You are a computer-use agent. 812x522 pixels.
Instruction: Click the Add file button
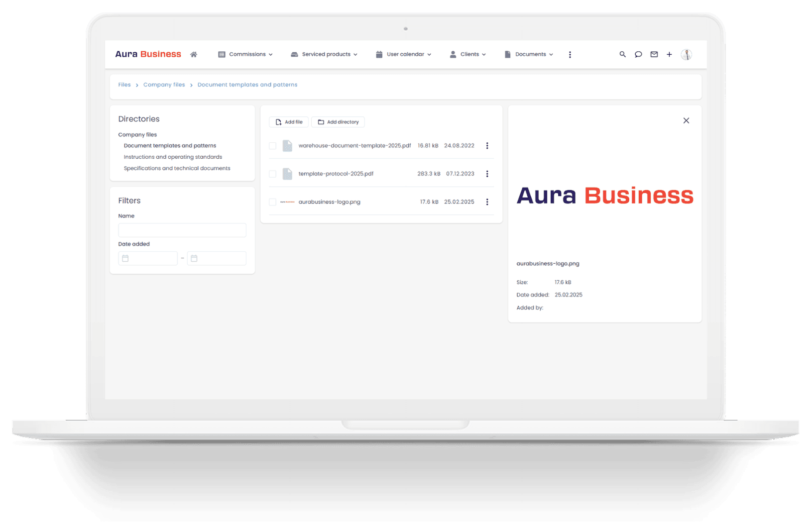point(288,122)
